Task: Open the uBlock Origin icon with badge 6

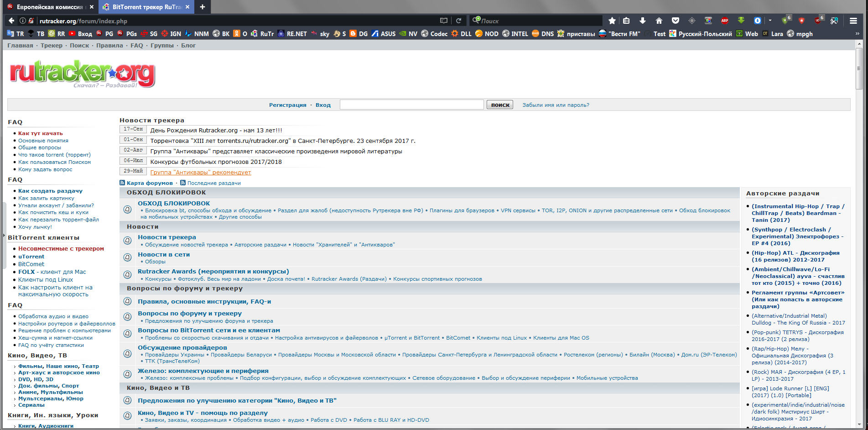Action: click(819, 20)
